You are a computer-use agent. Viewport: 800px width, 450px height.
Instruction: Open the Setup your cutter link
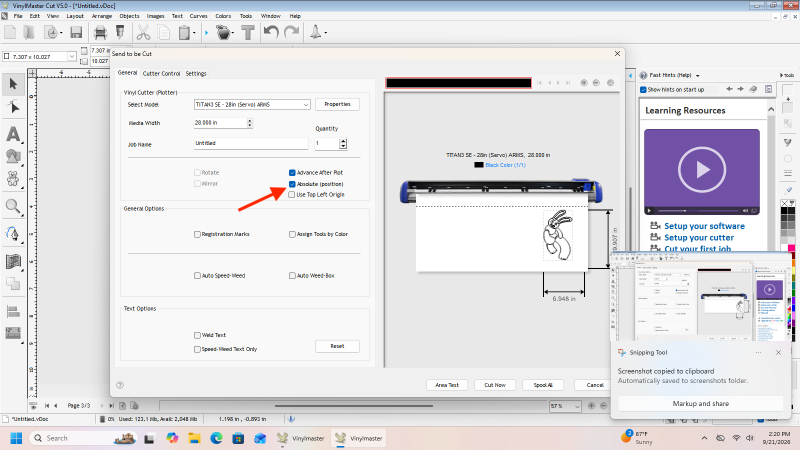[699, 238]
